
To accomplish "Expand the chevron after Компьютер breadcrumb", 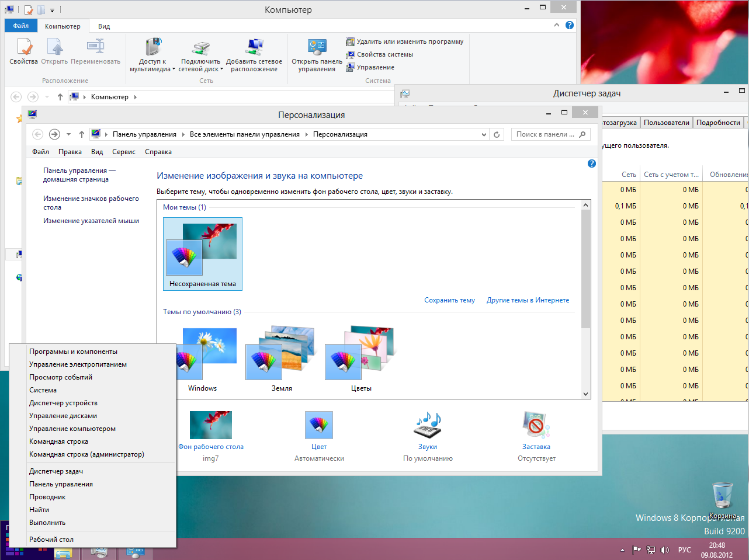I will (135, 97).
